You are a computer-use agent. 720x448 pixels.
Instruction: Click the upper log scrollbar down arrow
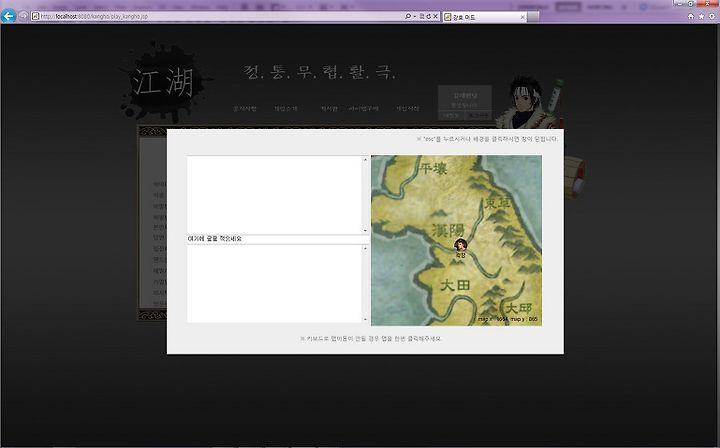coord(366,230)
